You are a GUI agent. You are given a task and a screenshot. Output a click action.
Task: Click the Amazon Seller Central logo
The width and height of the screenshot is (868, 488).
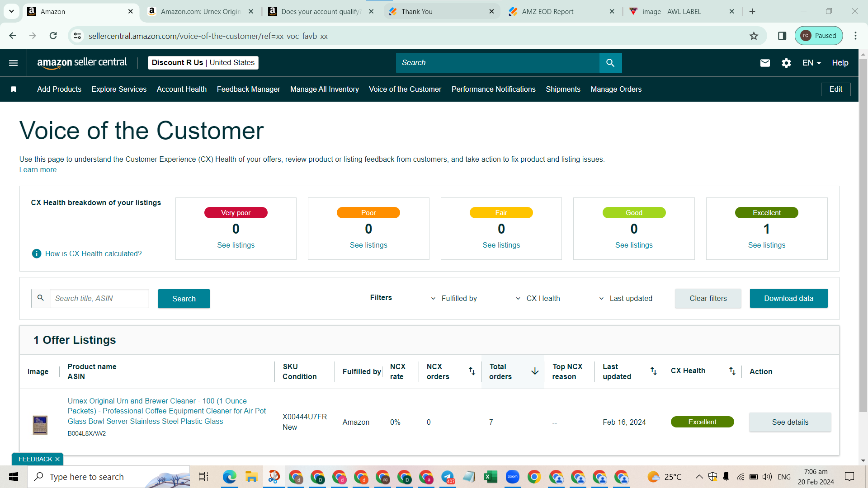tap(82, 63)
